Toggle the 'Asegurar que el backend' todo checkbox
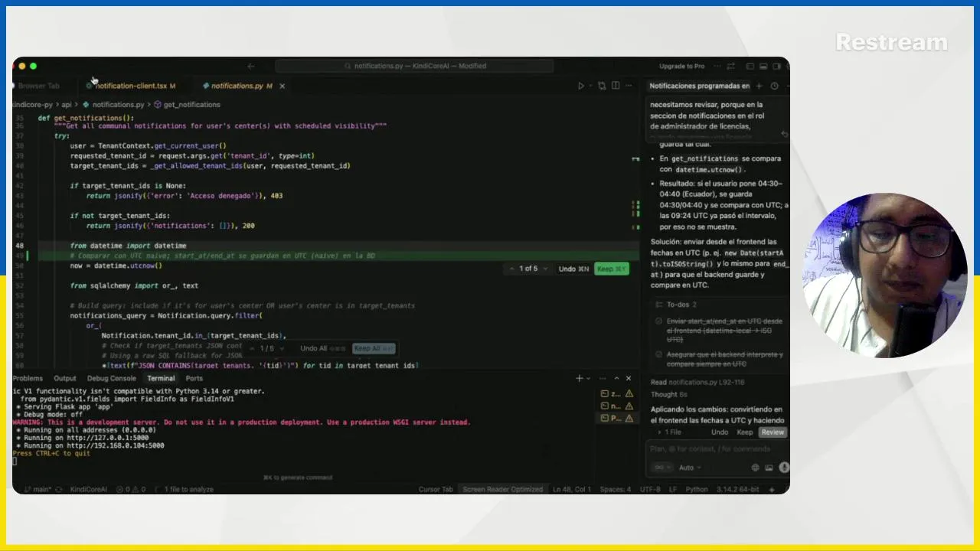This screenshot has height=551, width=980. (658, 354)
